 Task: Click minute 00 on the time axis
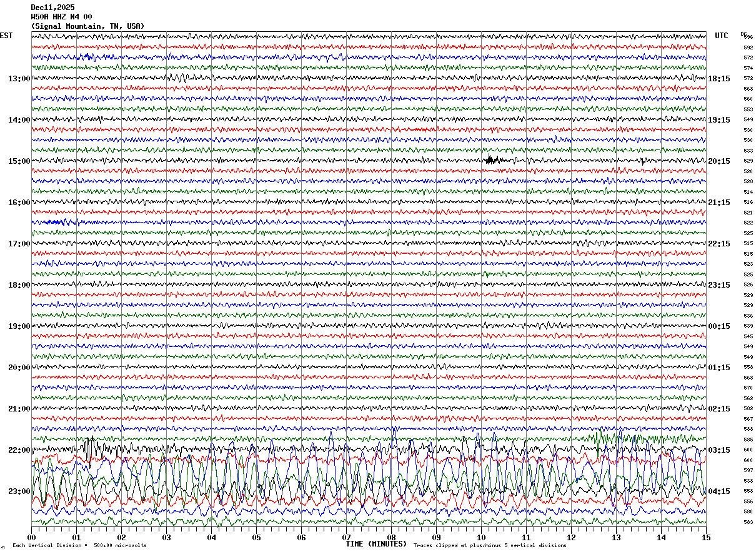coord(31,537)
